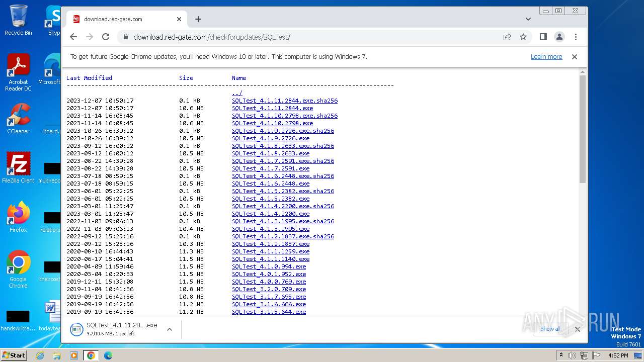
Task: Download SQLTest_4.1.1.1259.exe
Action: pyautogui.click(x=271, y=251)
